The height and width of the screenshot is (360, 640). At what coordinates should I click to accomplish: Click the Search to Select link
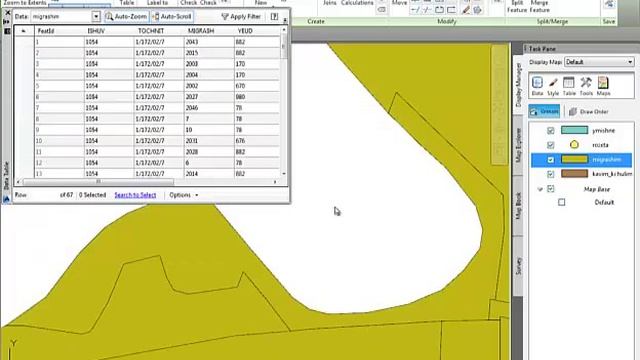135,195
